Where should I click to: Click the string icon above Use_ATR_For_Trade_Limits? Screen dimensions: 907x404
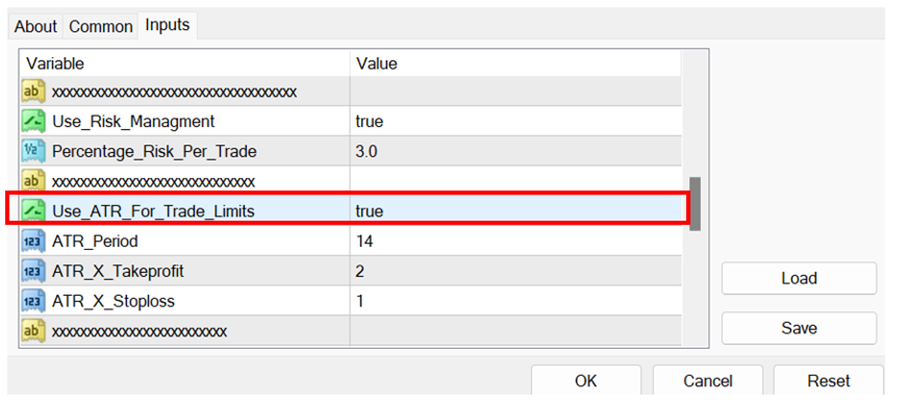[33, 181]
